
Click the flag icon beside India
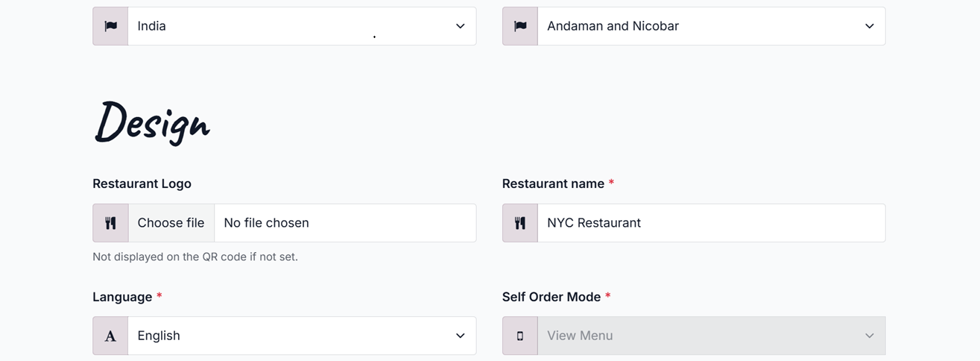(110, 26)
